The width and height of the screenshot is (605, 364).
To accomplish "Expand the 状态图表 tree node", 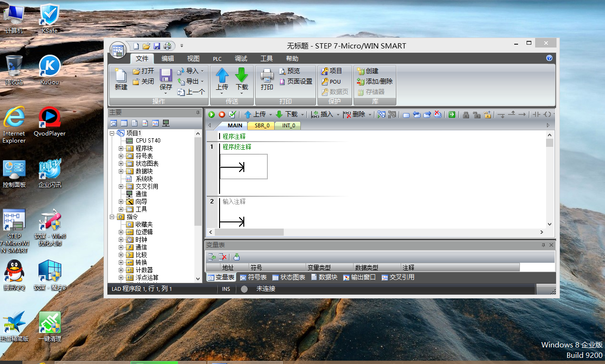I will [121, 163].
